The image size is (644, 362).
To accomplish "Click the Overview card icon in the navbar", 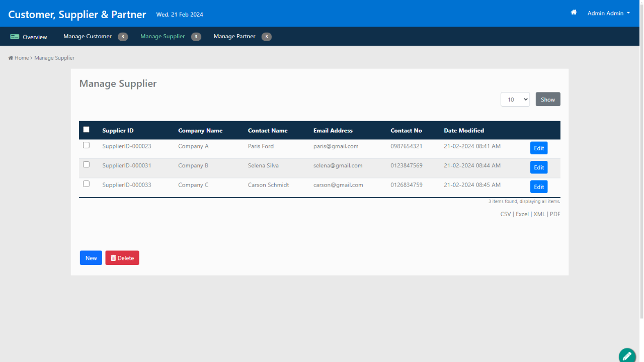I will (15, 37).
